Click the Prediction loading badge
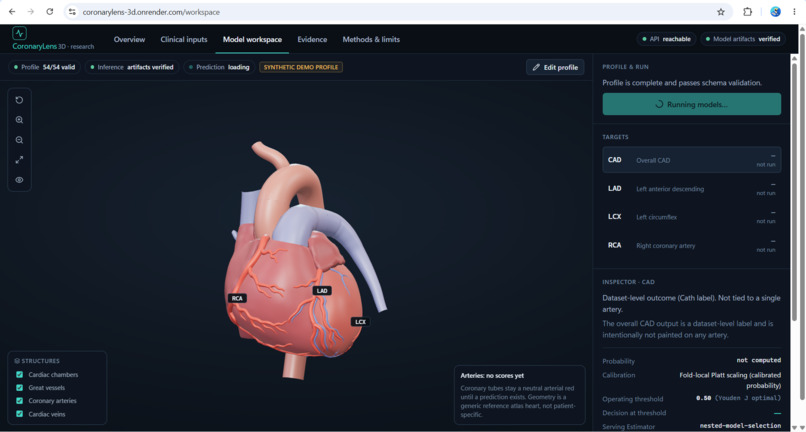Image resolution: width=806 pixels, height=432 pixels. pyautogui.click(x=219, y=67)
